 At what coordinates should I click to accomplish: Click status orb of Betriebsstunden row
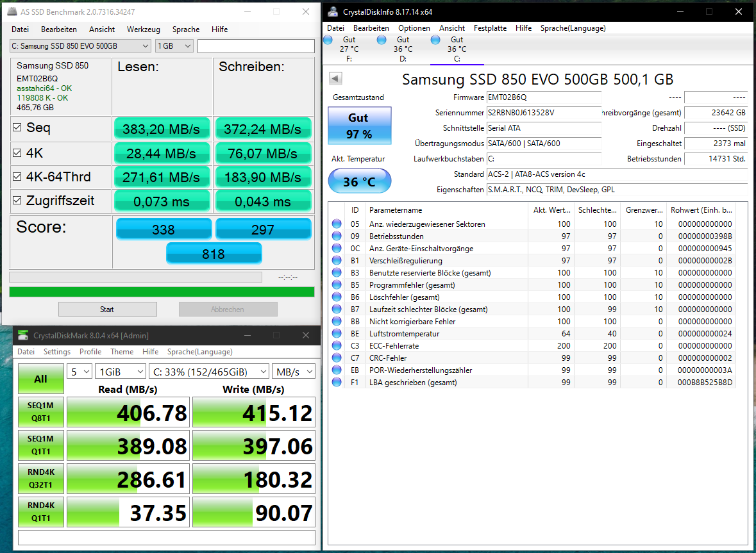[x=337, y=236]
